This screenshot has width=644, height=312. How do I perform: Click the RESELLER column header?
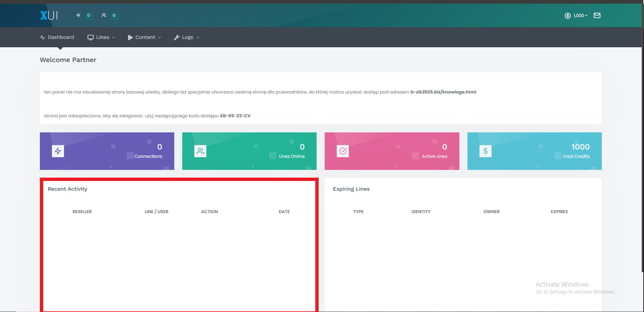(x=82, y=212)
